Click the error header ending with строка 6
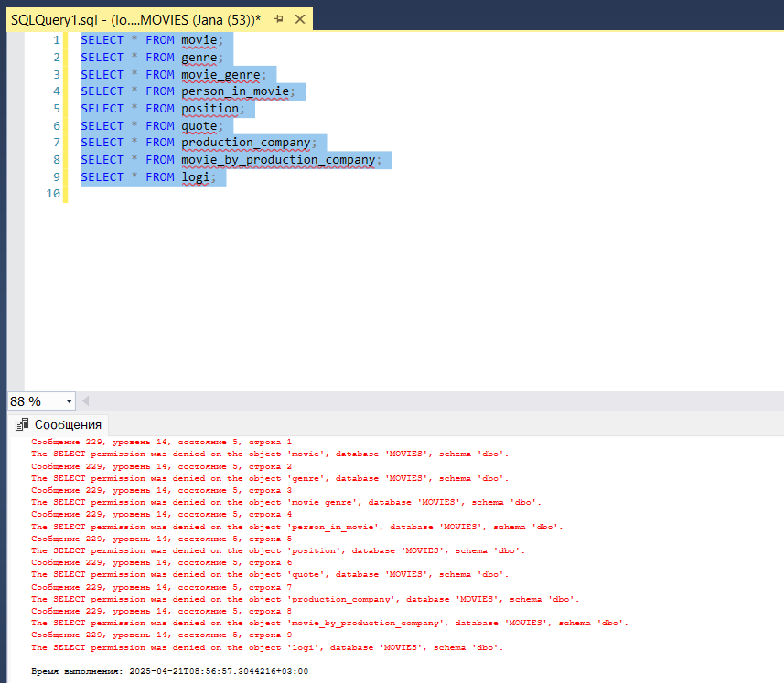 click(162, 562)
